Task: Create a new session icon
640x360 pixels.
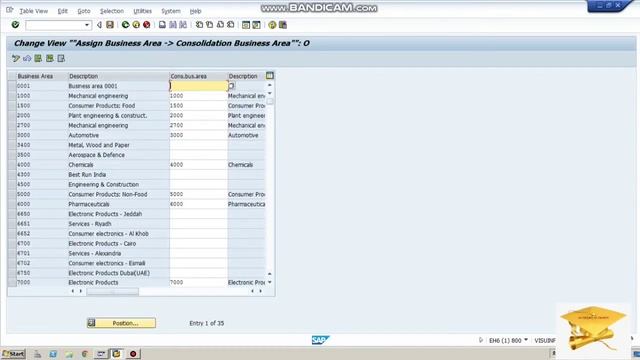Action: pos(246,25)
